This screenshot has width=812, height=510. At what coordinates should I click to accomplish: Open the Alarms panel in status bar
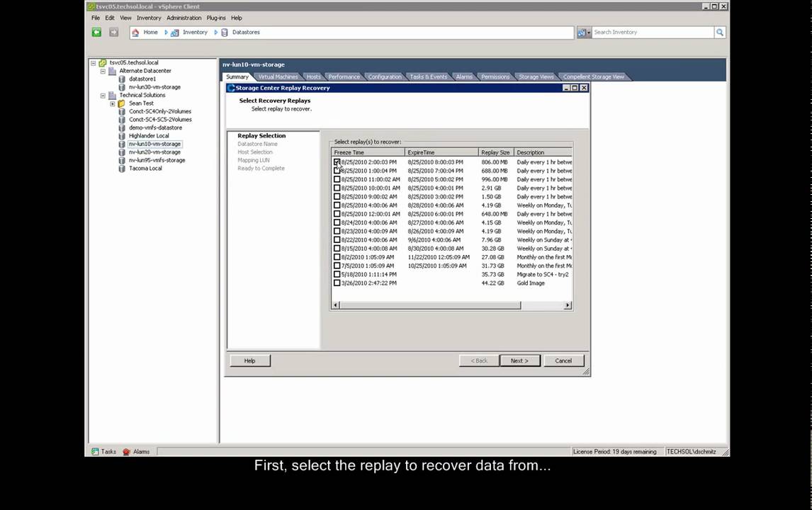(136, 451)
